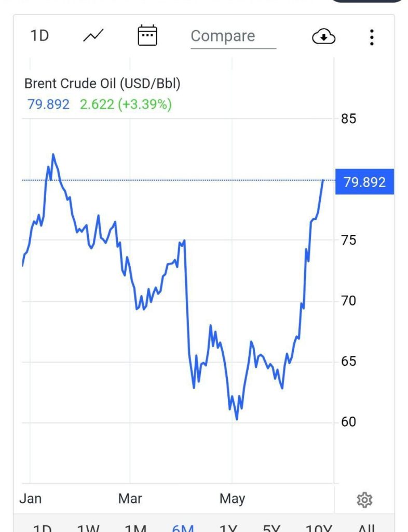Switch to the 1M time range

click(135, 528)
